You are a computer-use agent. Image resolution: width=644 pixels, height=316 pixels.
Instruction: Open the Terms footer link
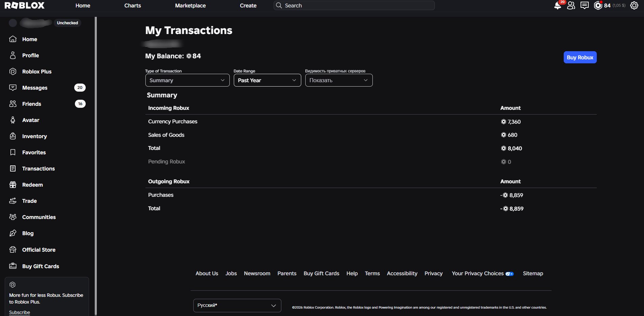pyautogui.click(x=372, y=274)
